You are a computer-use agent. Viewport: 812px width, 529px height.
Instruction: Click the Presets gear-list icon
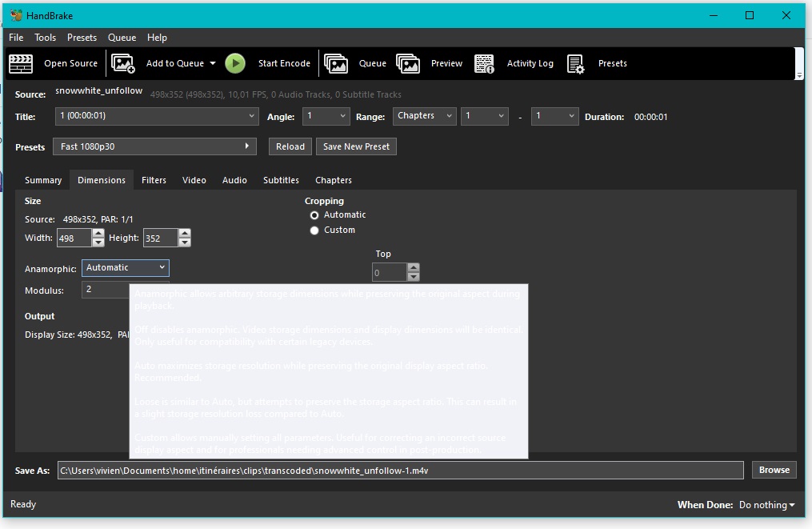click(575, 64)
